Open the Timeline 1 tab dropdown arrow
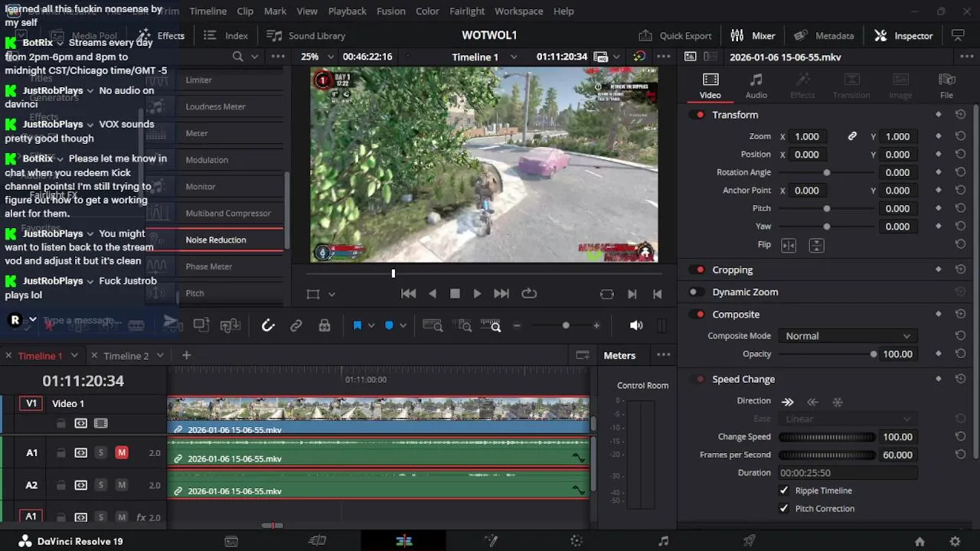980x551 pixels. pyautogui.click(x=74, y=356)
